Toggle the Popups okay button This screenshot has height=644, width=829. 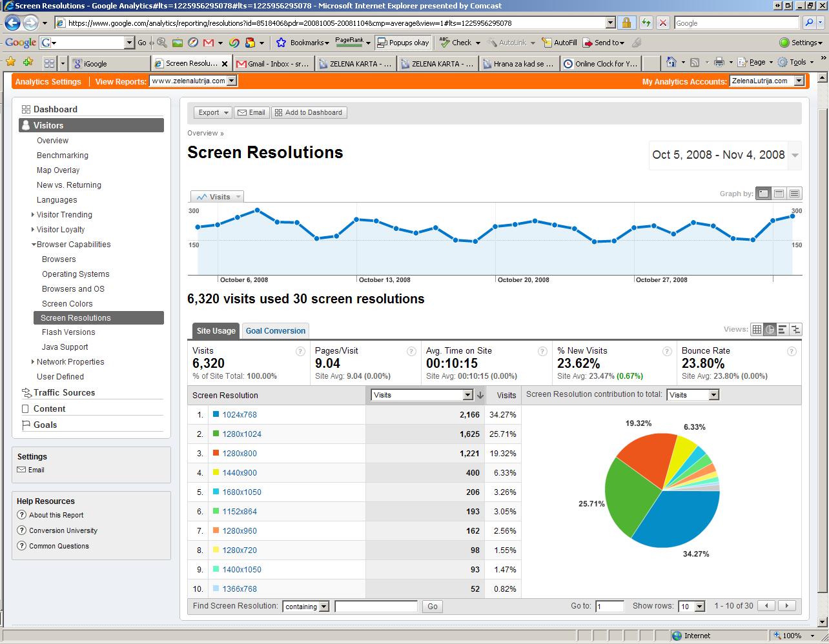click(x=404, y=43)
